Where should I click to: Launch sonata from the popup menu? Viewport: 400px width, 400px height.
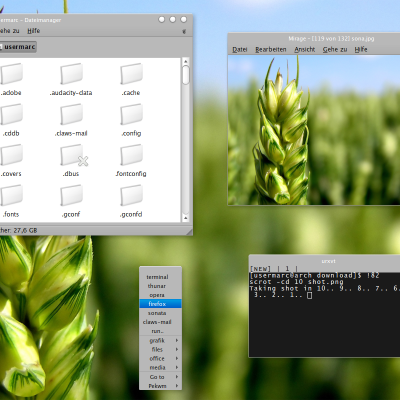[160, 313]
